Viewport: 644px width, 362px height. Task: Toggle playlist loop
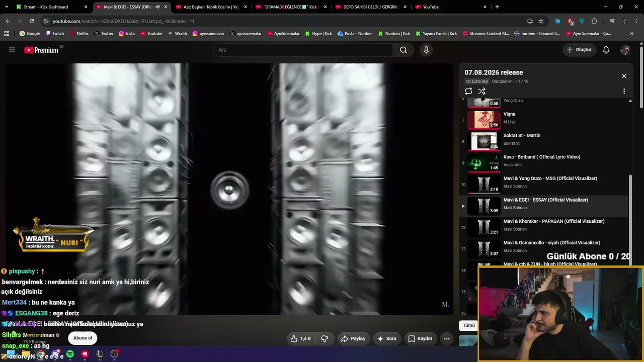point(468,91)
